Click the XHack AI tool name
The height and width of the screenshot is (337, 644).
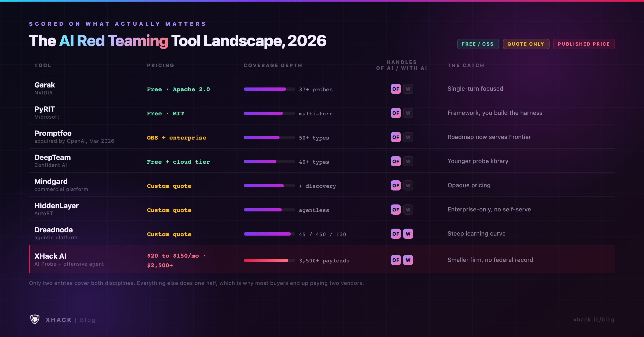point(50,256)
